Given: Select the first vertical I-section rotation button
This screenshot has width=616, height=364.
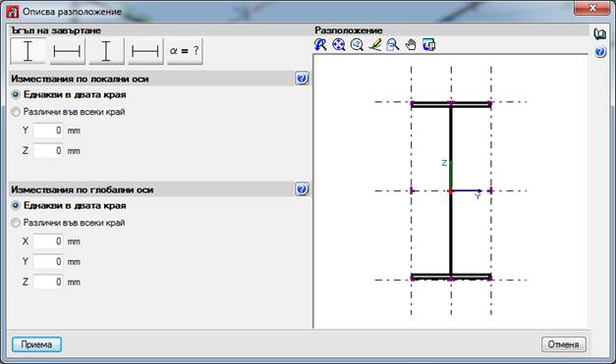Looking at the screenshot, I should 28,51.
